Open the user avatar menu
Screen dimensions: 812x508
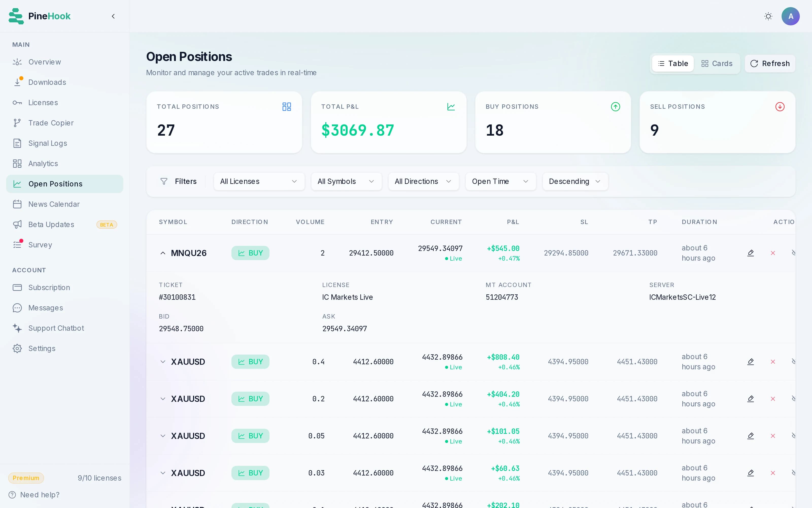790,16
